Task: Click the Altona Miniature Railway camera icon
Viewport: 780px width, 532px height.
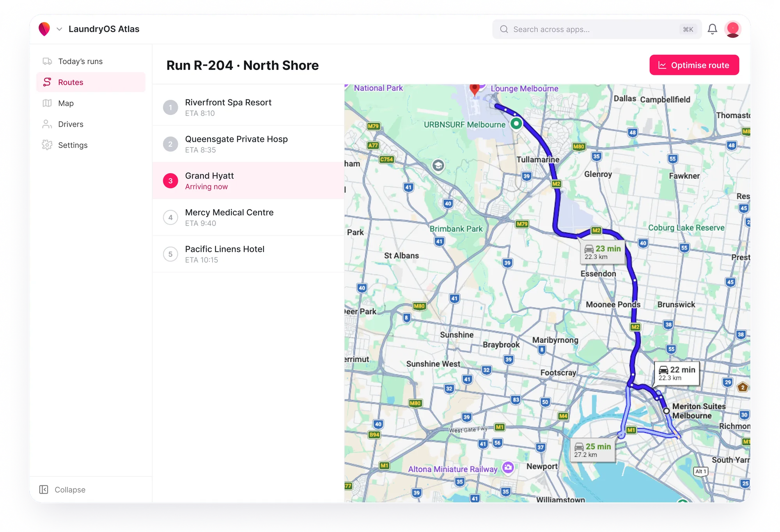Action: [508, 467]
